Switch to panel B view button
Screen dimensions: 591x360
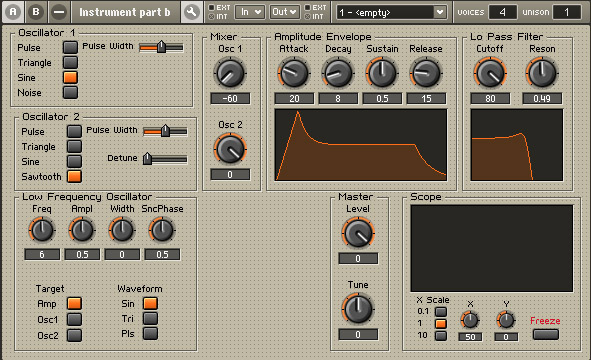click(36, 12)
